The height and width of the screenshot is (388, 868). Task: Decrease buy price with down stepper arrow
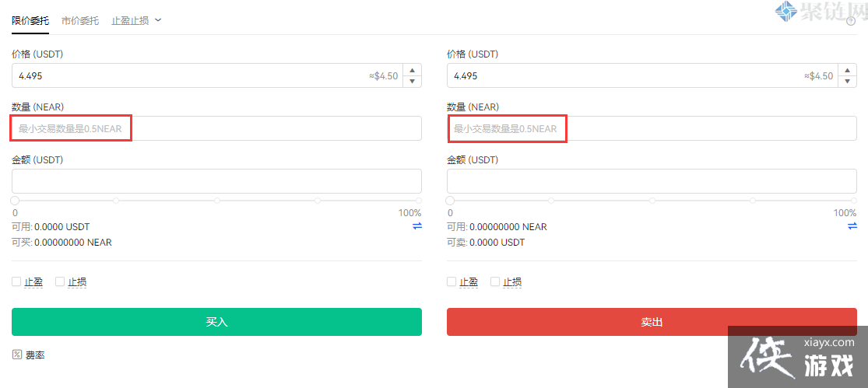tap(412, 82)
